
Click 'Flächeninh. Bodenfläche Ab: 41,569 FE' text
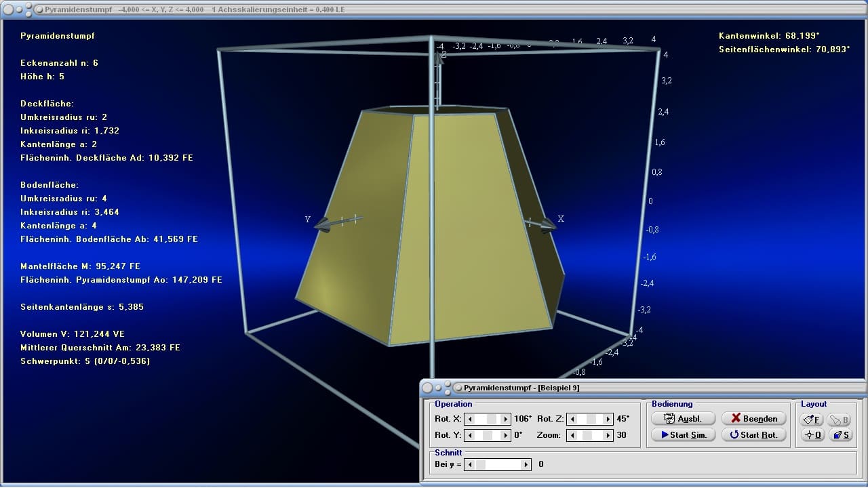click(x=109, y=239)
